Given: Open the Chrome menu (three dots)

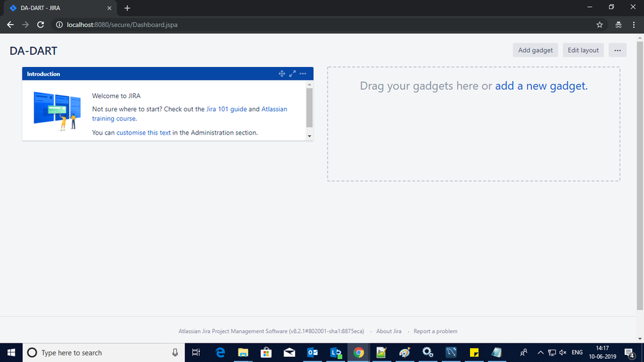Looking at the screenshot, I should click(x=634, y=24).
